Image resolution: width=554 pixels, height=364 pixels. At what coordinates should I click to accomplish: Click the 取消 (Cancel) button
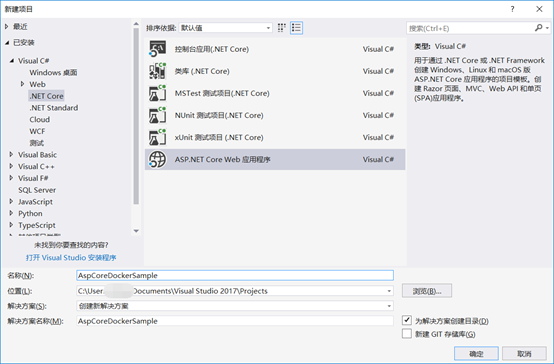click(524, 353)
